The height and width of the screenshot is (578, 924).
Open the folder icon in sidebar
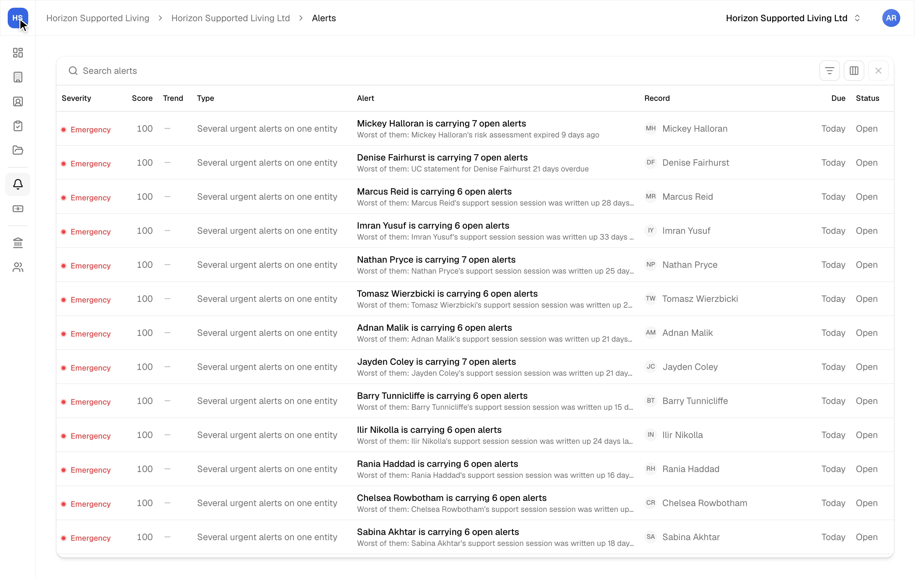tap(18, 150)
